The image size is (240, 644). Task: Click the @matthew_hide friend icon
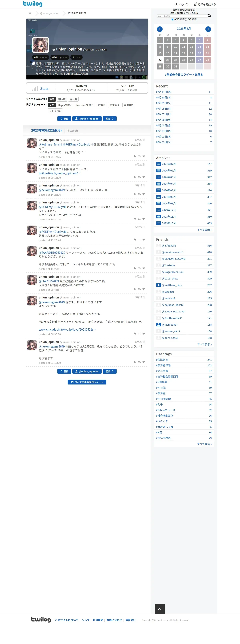[x=158, y=285]
